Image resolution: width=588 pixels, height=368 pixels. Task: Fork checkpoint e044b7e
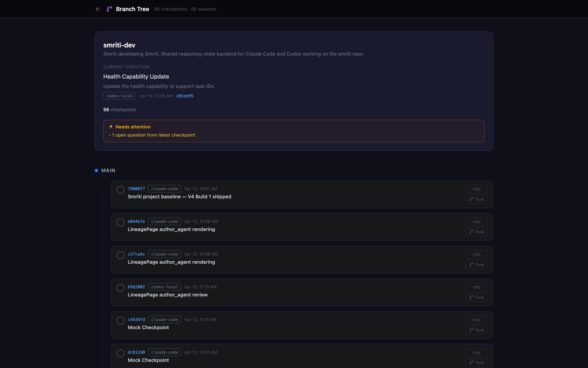point(477,232)
